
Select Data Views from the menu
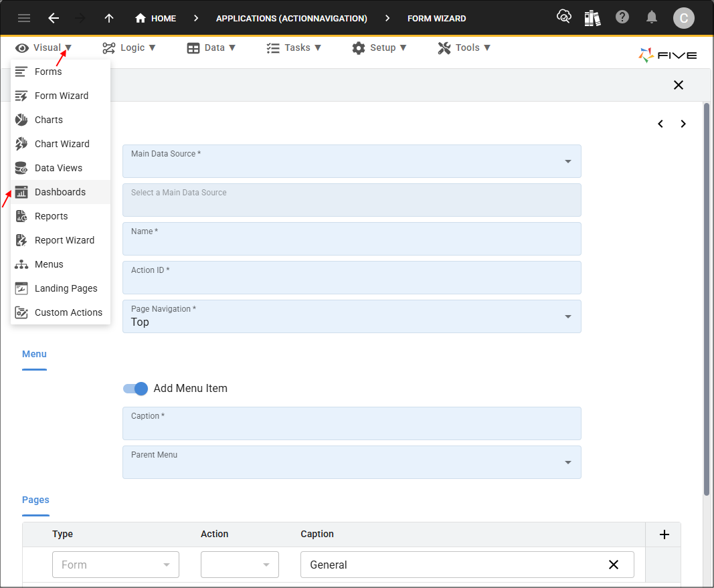pos(59,167)
